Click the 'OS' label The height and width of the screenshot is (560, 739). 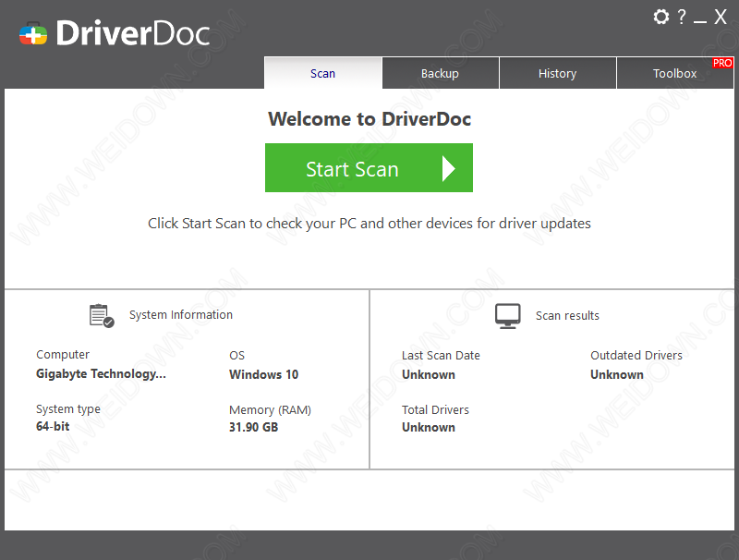pyautogui.click(x=237, y=356)
